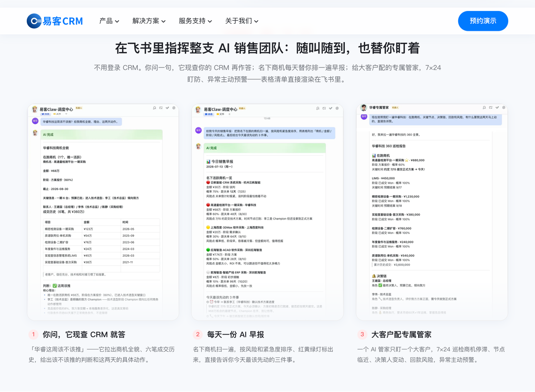Image resolution: width=535 pixels, height=392 pixels.
Task: Click the 后海智造-ACAD 软件采购 entry
Action: coord(234,250)
